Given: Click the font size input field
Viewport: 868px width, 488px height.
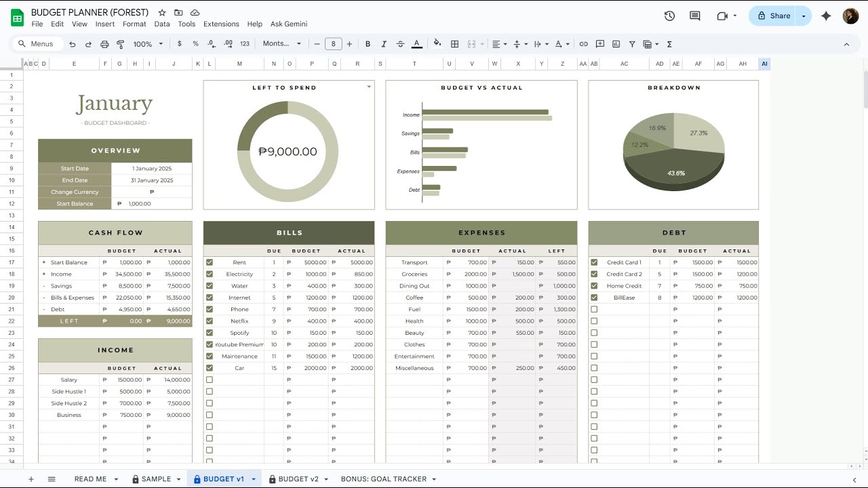Looking at the screenshot, I should 333,44.
